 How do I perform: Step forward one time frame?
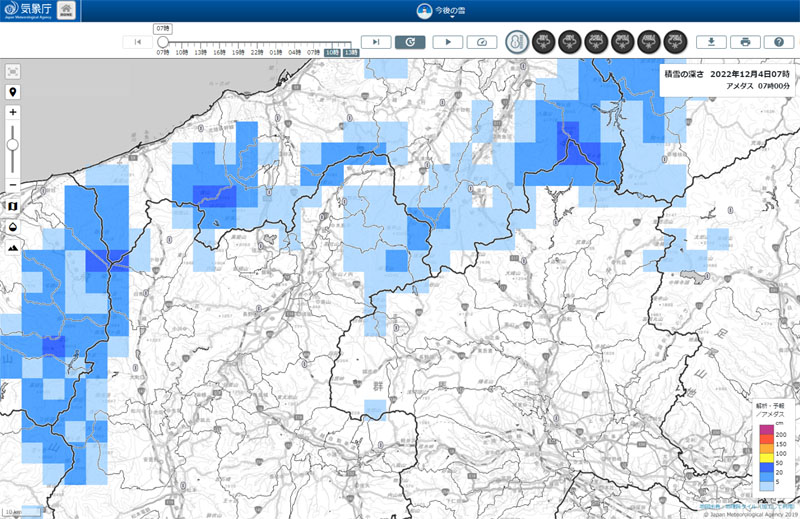click(375, 42)
